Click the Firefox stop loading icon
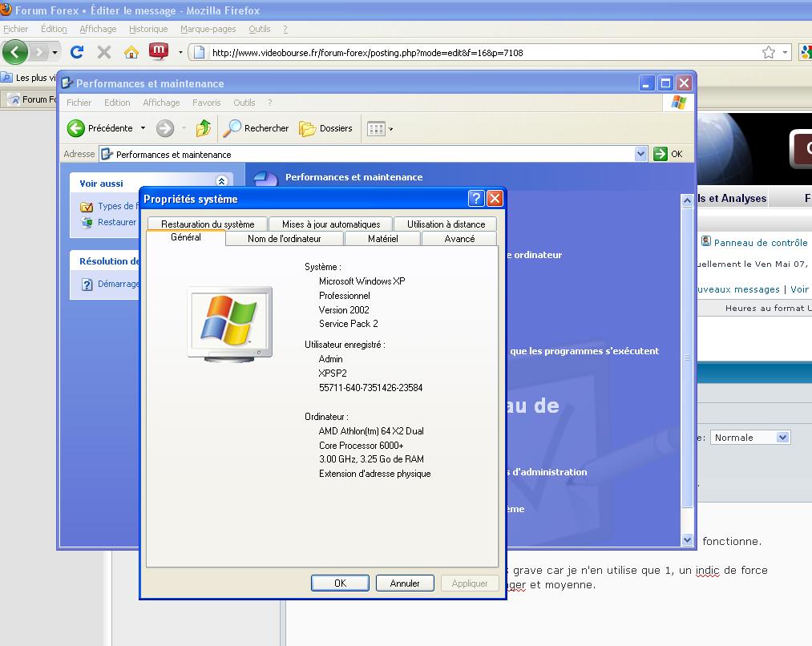This screenshot has width=812, height=646. (104, 52)
